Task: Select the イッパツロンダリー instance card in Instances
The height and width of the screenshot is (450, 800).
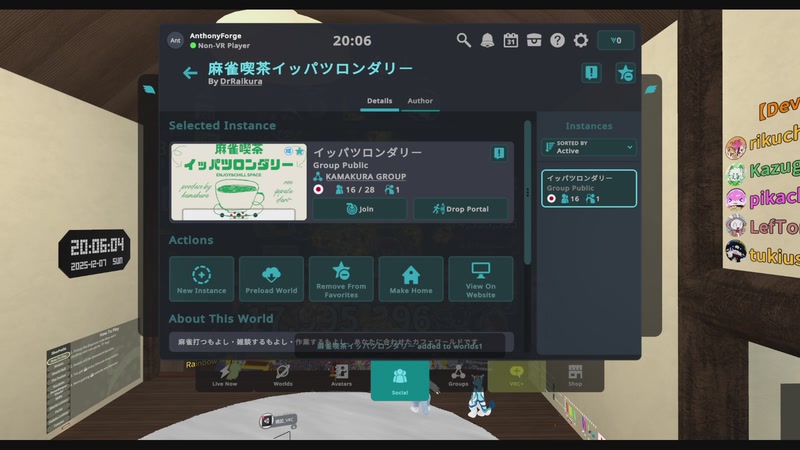Action: point(589,188)
